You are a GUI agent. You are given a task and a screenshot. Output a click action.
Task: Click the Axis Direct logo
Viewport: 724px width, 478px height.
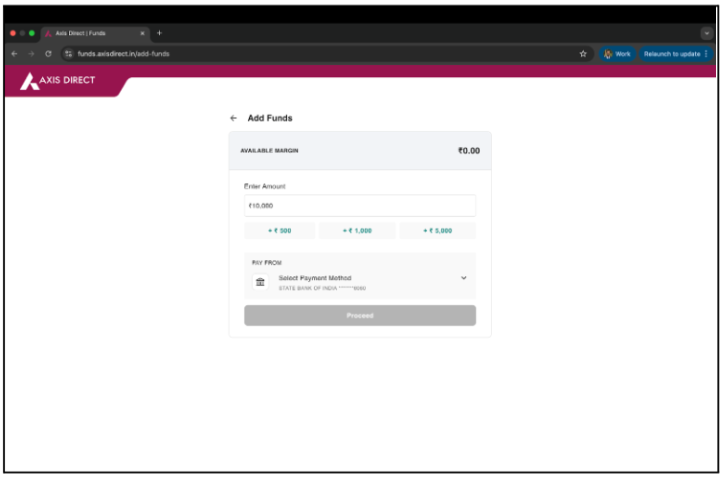58,81
